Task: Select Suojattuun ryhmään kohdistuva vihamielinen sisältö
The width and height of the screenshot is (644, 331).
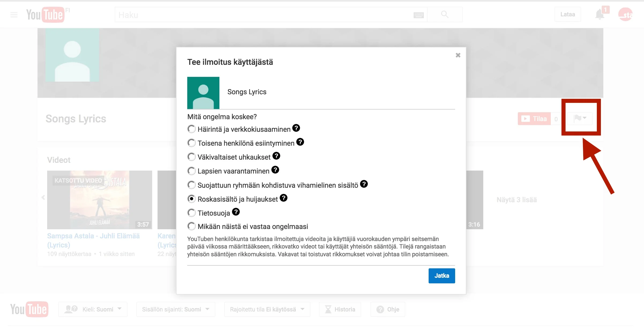Action: 192,185
